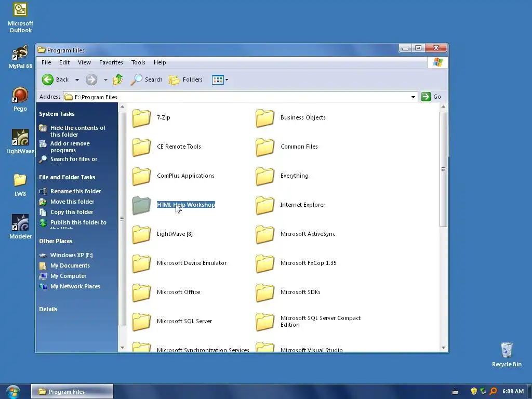Image resolution: width=532 pixels, height=399 pixels.
Task: Open the Tools menu
Action: [x=138, y=62]
